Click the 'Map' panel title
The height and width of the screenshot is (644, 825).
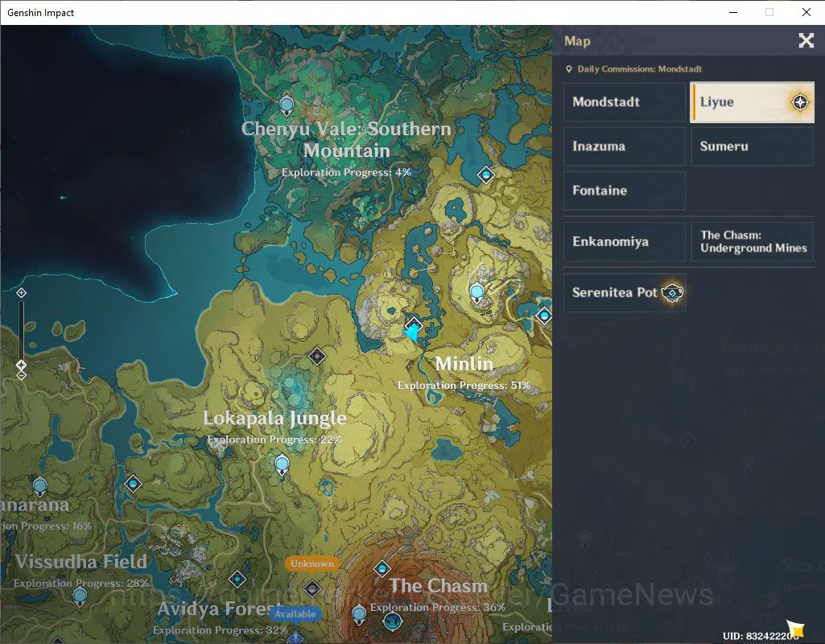tap(577, 41)
